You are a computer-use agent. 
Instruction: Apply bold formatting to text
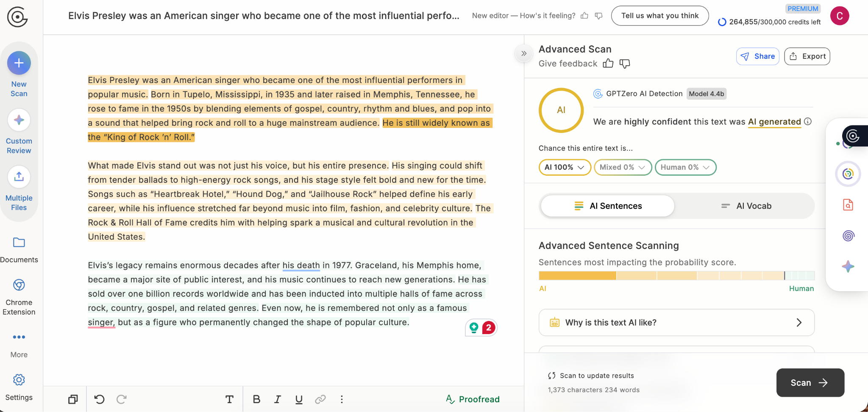click(256, 398)
